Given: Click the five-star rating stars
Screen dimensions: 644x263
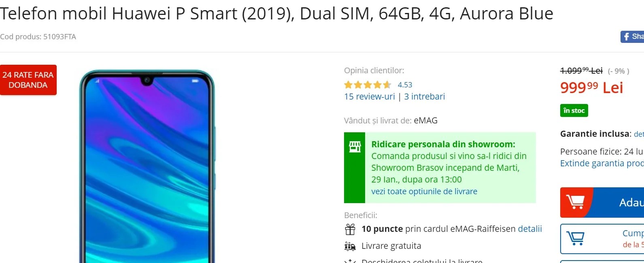Looking at the screenshot, I should (368, 85).
